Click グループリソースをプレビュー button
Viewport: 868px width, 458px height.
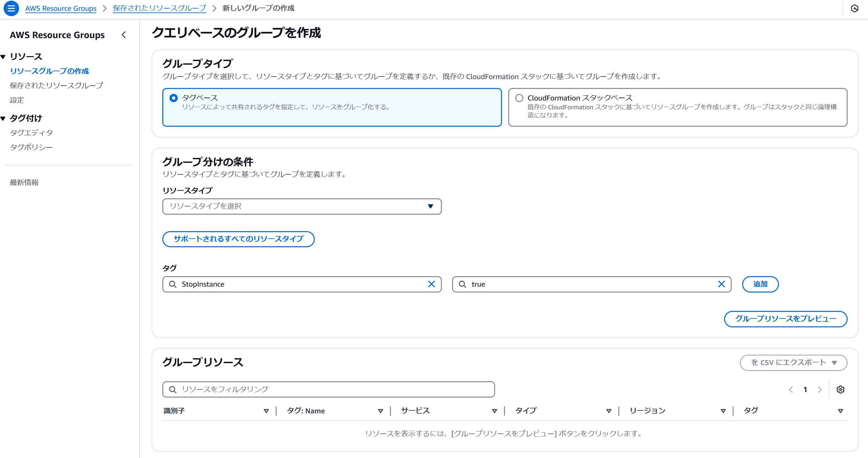click(785, 318)
